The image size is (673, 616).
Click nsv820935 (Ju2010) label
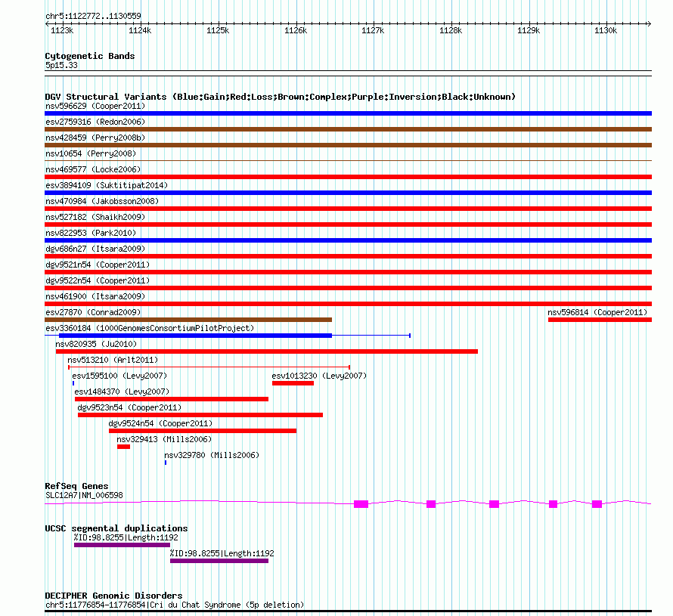[x=96, y=344]
